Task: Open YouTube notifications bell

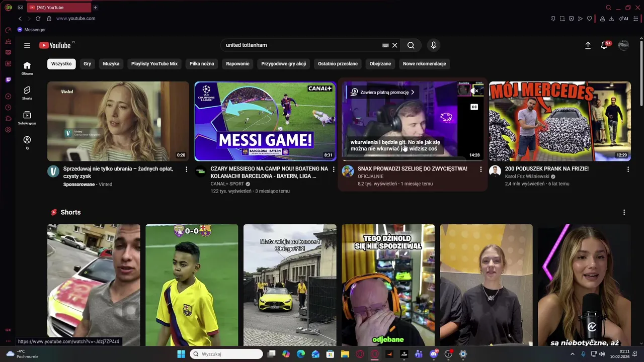Action: point(604,45)
